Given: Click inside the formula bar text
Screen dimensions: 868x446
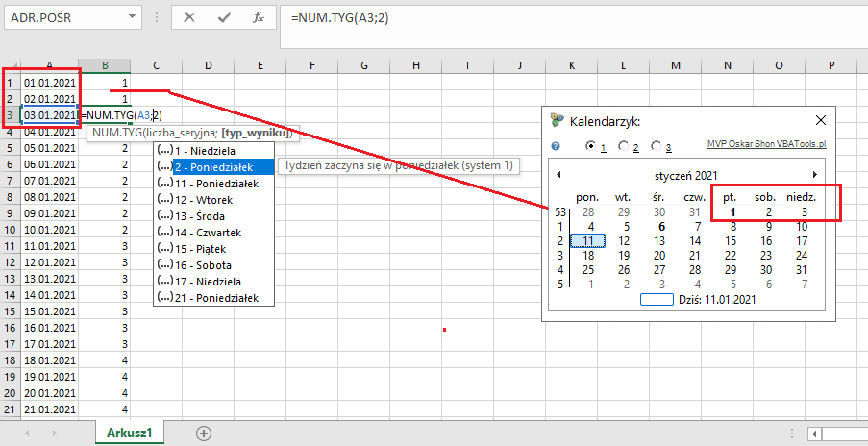Looking at the screenshot, I should tap(340, 18).
